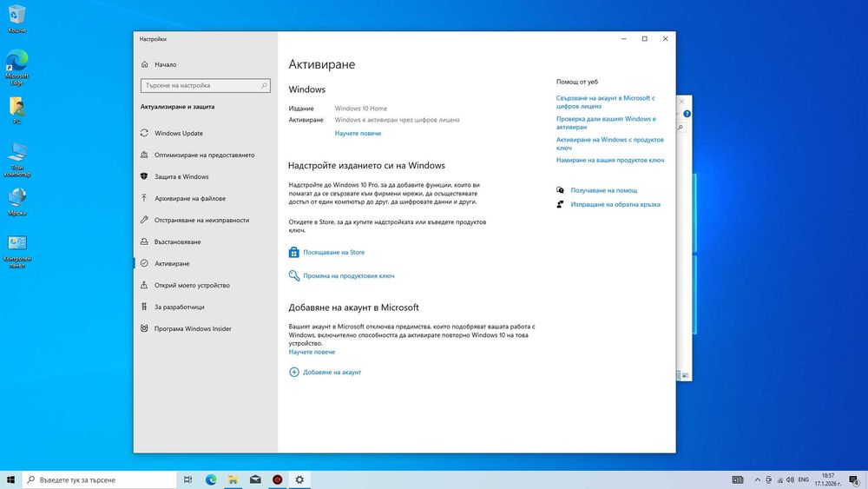Click Изпращане на обратна връзка link
Image resolution: width=868 pixels, height=489 pixels.
point(615,204)
